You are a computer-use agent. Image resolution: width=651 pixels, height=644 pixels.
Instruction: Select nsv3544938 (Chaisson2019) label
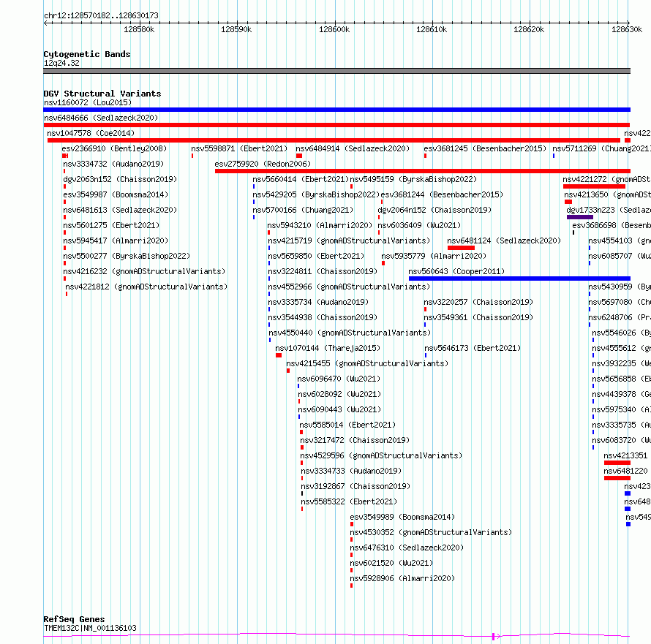[323, 317]
